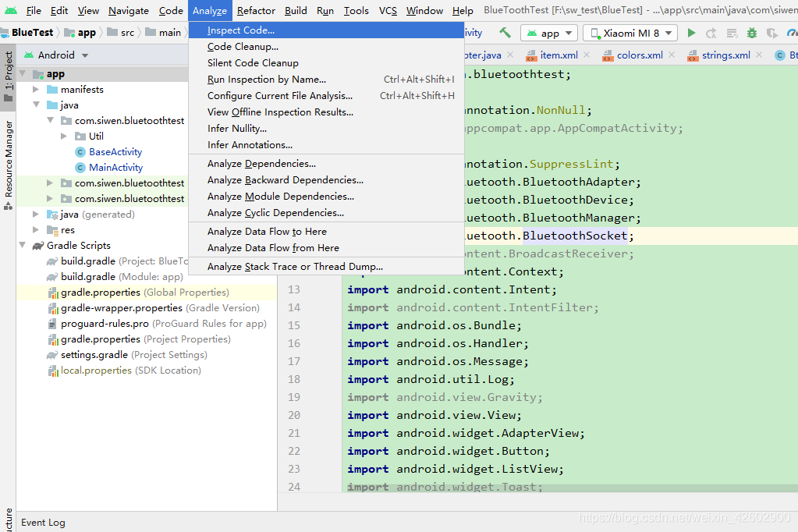Open BaseActivity class in project tree
Image resolution: width=798 pixels, height=532 pixels.
[115, 151]
